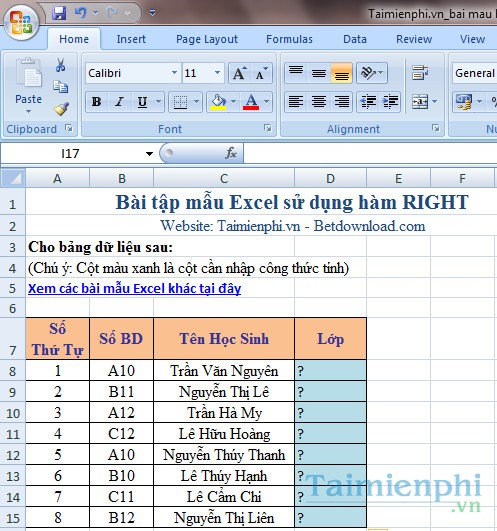
Task: Open Merge & Center options arrow
Action: (434, 102)
